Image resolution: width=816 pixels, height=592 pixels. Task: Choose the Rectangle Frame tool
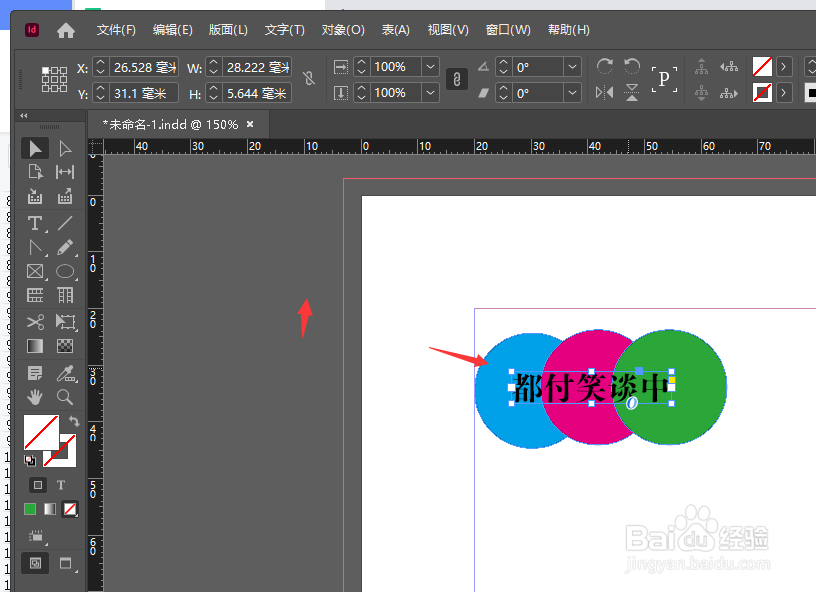[34, 271]
